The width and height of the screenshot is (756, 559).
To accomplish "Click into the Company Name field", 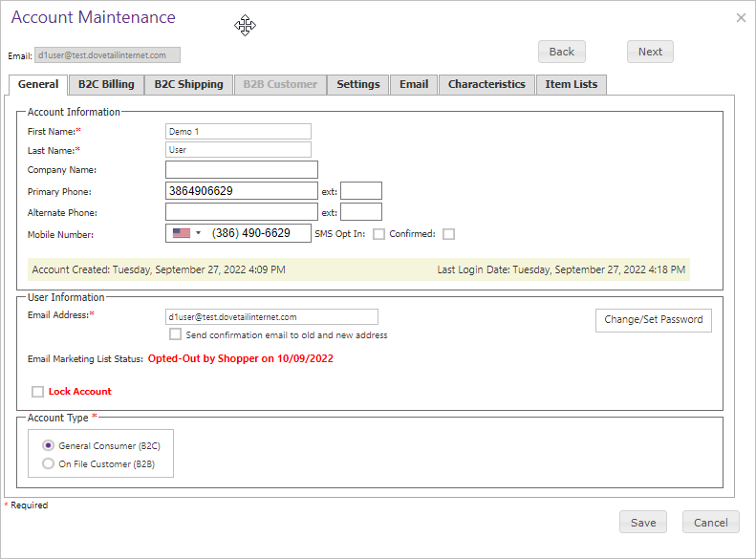I will [x=241, y=170].
